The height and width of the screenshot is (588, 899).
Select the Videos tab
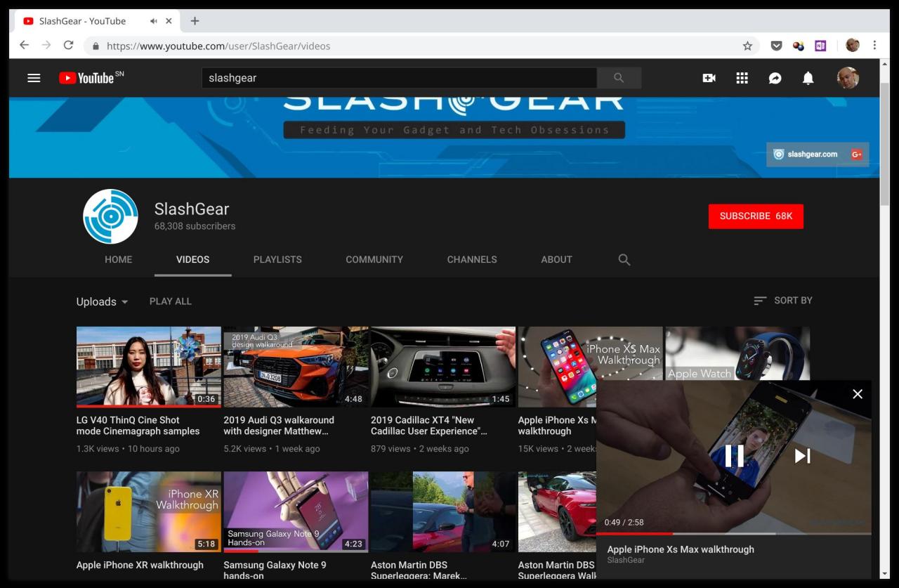(192, 259)
